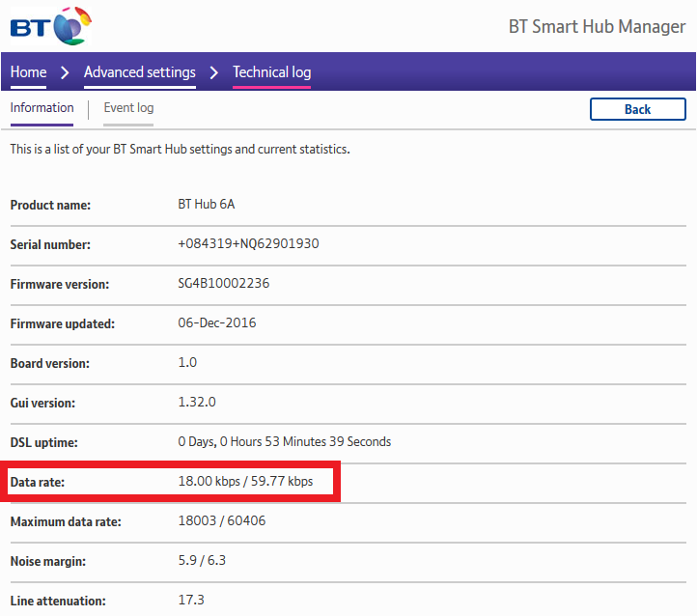Open Advanced settings breadcrumb
This screenshot has height=616, width=697.
pyautogui.click(x=140, y=72)
